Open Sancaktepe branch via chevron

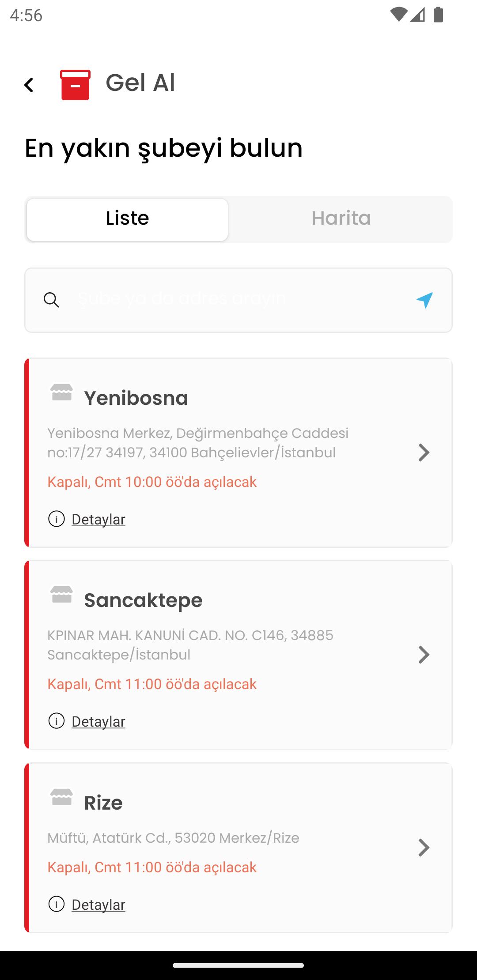424,655
